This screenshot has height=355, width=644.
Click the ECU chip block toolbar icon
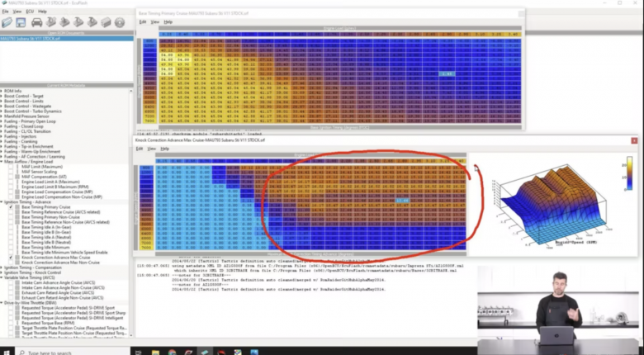pyautogui.click(x=107, y=22)
